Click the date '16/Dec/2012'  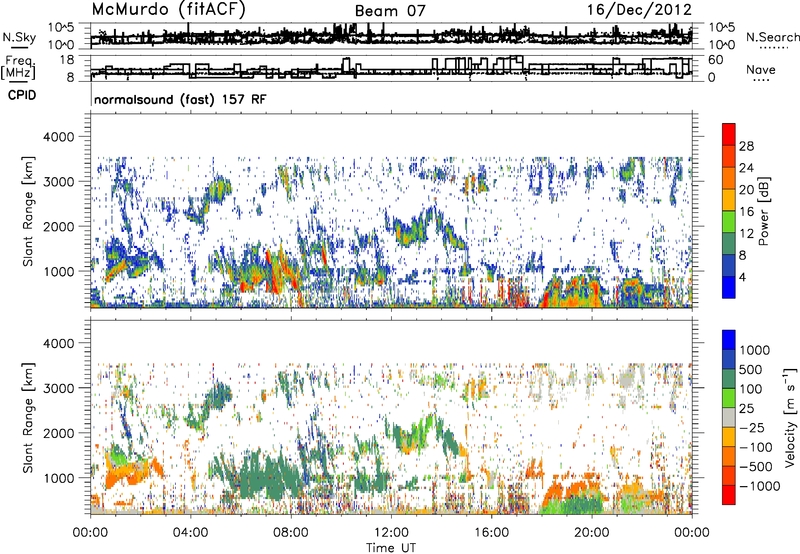[x=639, y=10]
